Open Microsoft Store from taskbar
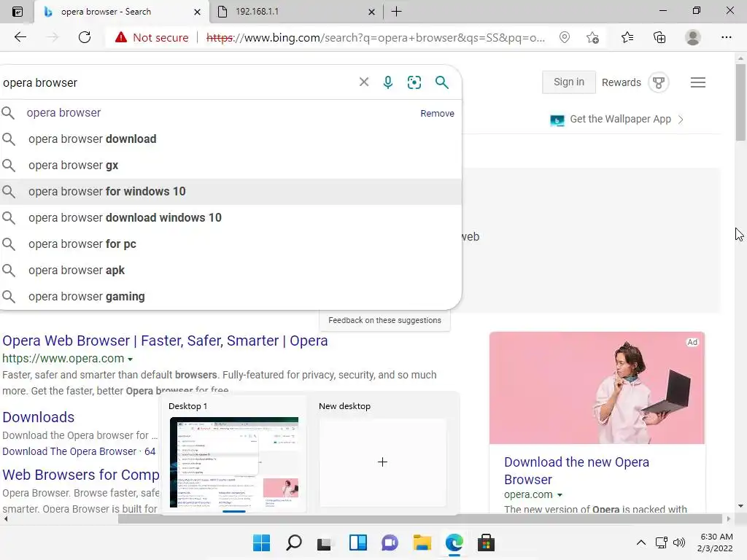 [x=486, y=542]
